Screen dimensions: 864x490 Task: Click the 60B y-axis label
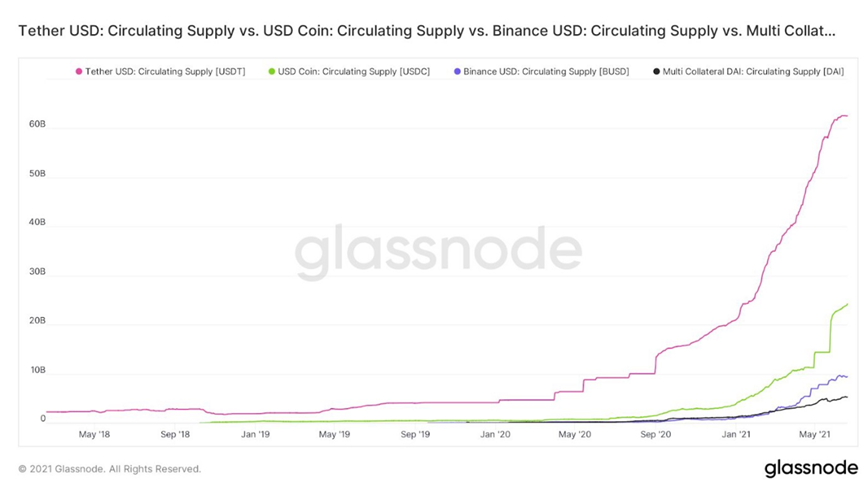pos(37,126)
